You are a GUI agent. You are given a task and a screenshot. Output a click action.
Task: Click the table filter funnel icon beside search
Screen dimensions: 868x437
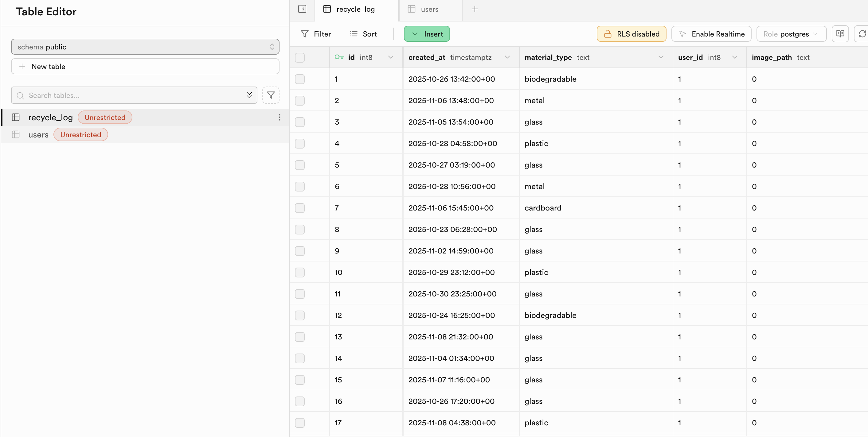pos(271,95)
